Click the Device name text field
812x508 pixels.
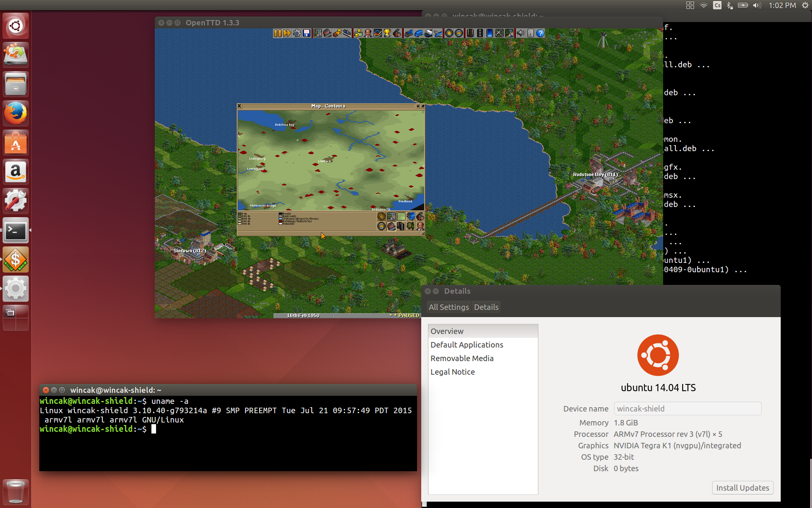point(687,409)
